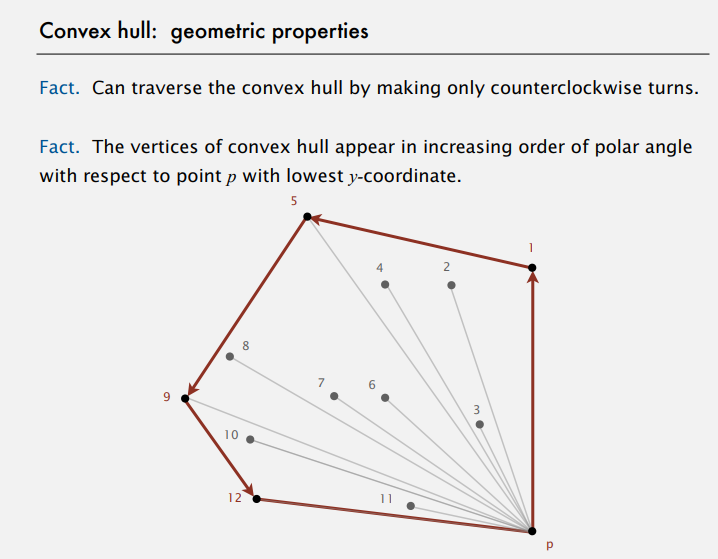Select the gray interior point labeled 6

pyautogui.click(x=385, y=397)
